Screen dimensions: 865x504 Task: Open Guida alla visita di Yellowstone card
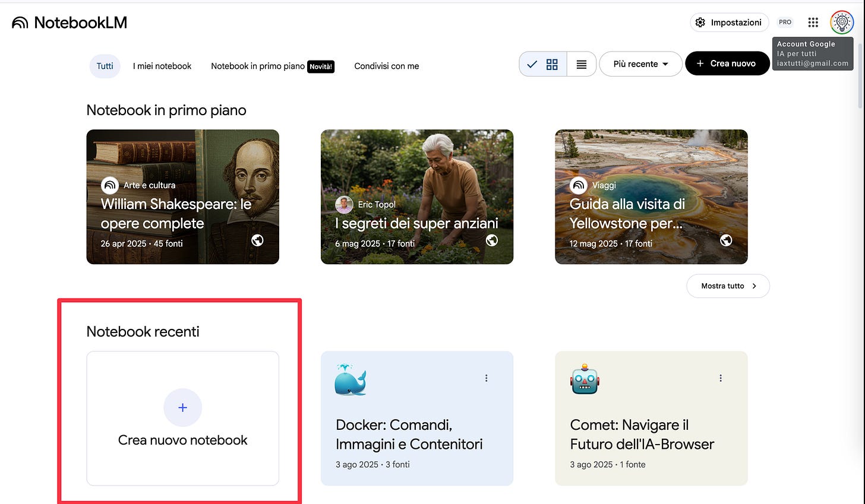(x=651, y=196)
